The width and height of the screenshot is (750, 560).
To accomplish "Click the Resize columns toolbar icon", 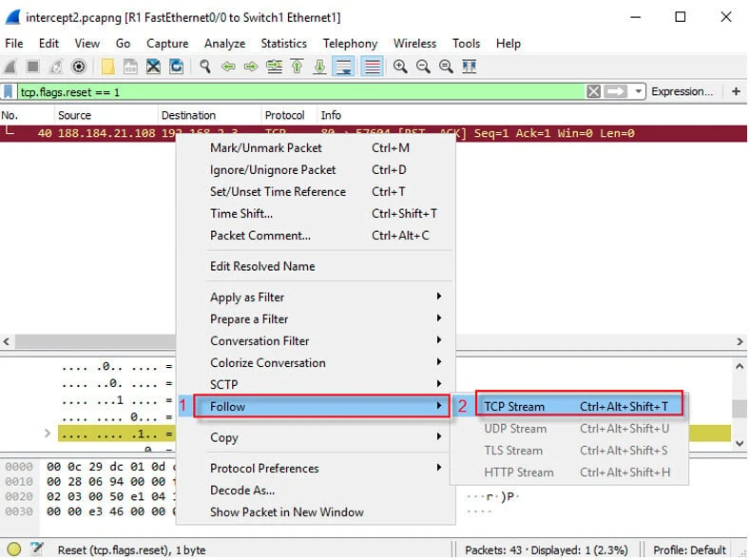I will tap(469, 67).
